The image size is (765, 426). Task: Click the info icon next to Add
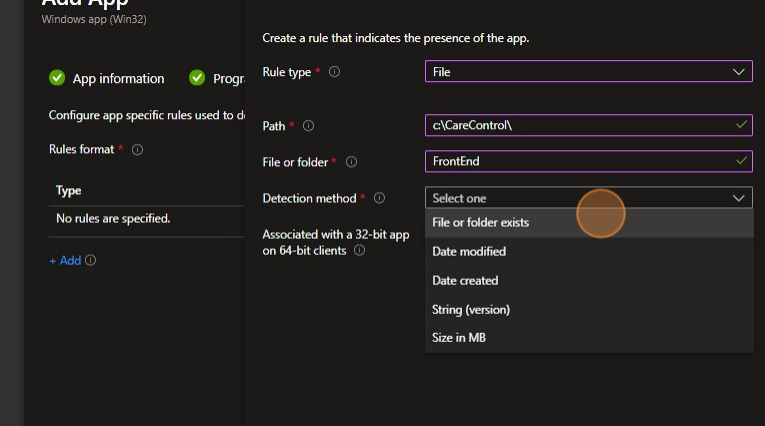click(x=91, y=260)
